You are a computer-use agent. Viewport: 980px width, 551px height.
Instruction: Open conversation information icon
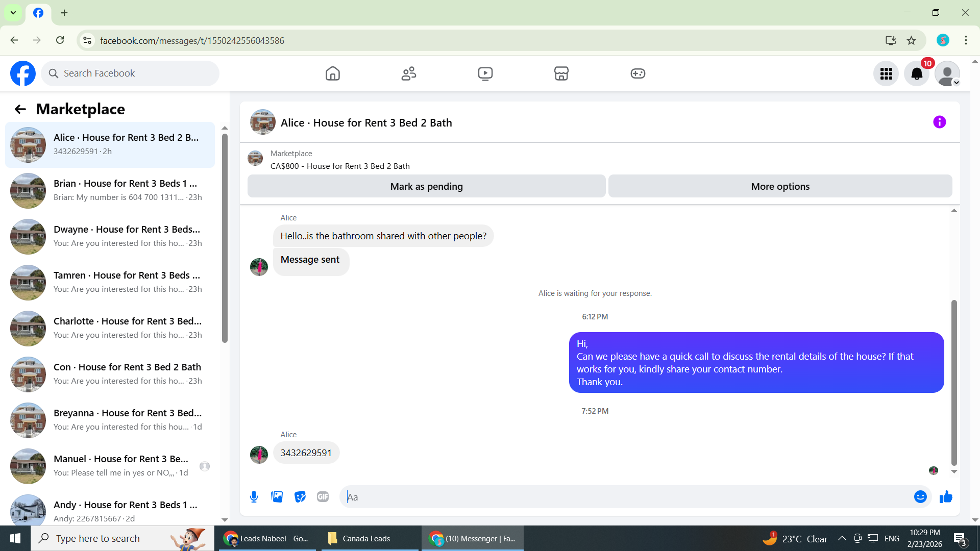click(939, 122)
